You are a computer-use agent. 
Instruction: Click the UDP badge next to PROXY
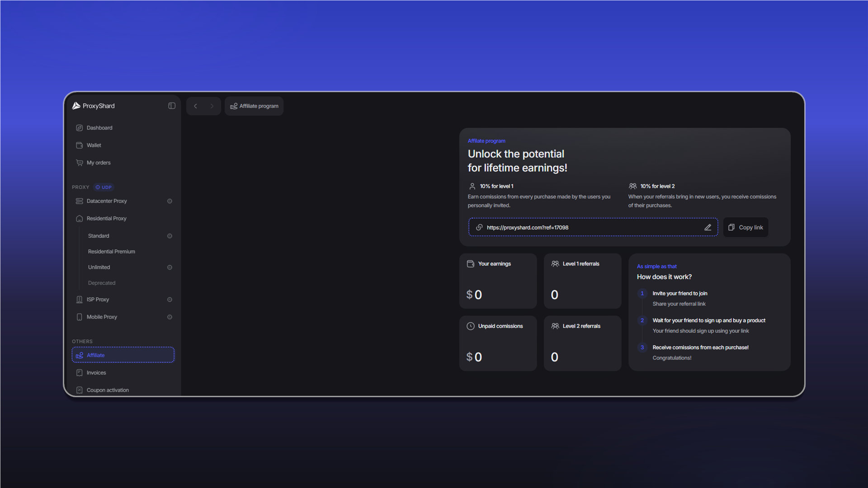[x=104, y=187]
